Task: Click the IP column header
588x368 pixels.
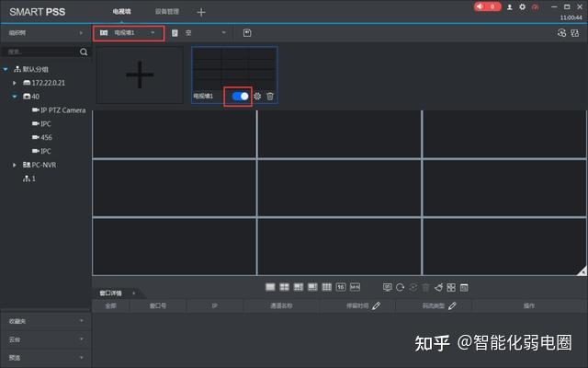Action: pyautogui.click(x=214, y=306)
